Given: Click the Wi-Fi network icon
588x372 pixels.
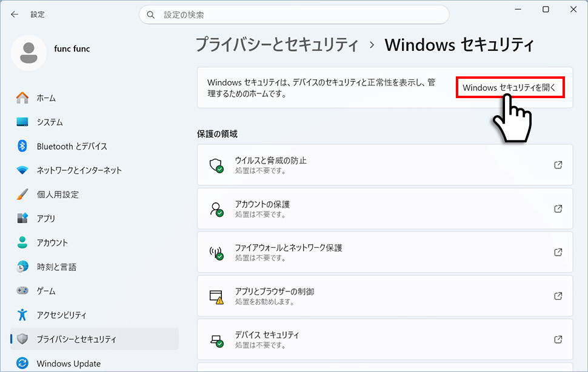Looking at the screenshot, I should pyautogui.click(x=22, y=170).
